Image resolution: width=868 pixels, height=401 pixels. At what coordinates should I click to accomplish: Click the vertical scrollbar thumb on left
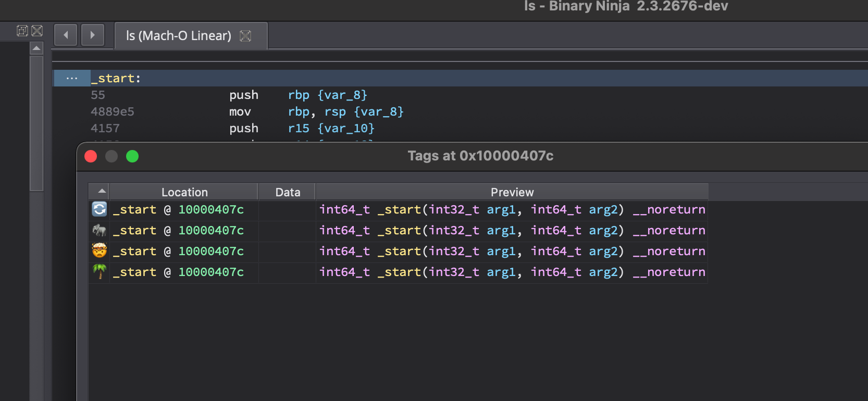pos(36,123)
